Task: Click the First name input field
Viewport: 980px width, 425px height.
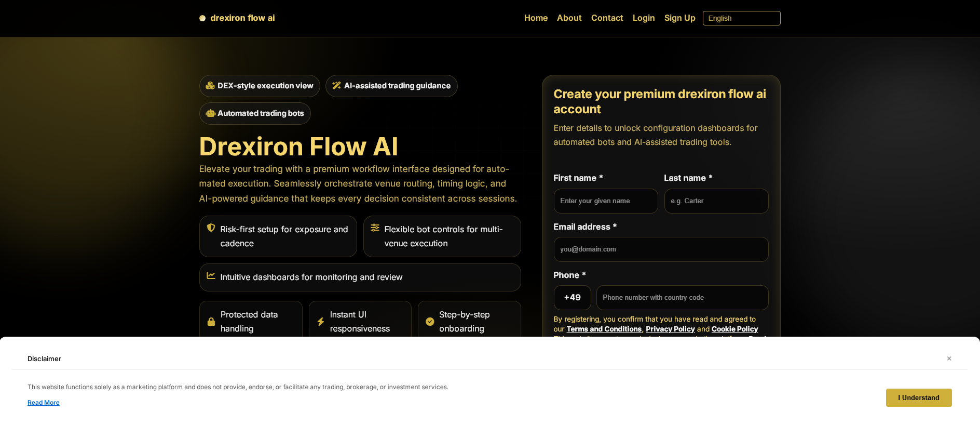Action: (x=606, y=201)
